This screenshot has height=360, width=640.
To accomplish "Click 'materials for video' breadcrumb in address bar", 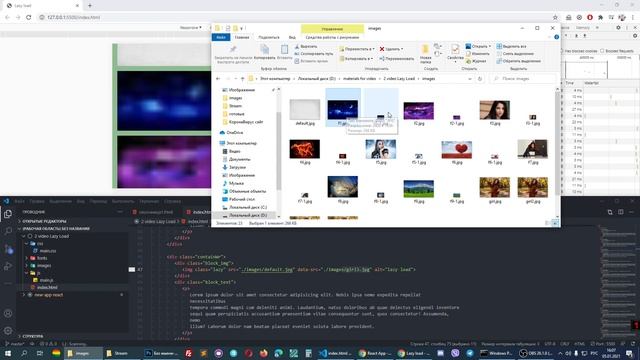I will [359, 79].
